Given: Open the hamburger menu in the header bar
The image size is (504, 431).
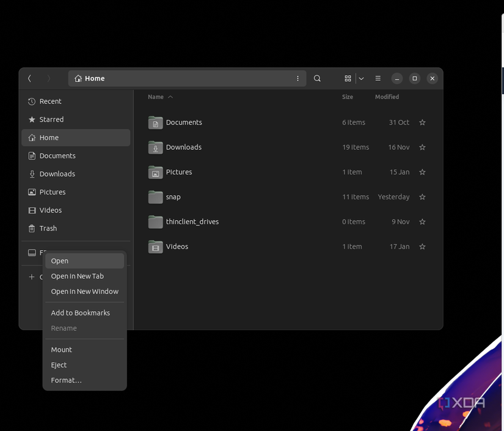Looking at the screenshot, I should click(378, 78).
